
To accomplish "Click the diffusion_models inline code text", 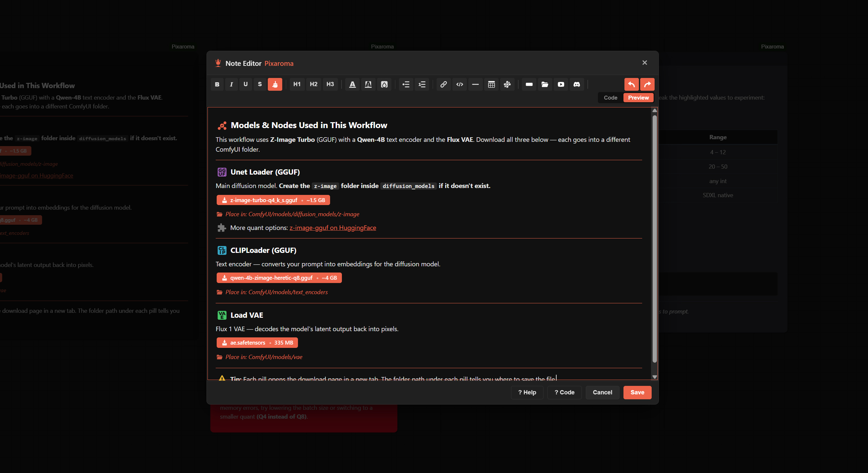I will (x=408, y=186).
